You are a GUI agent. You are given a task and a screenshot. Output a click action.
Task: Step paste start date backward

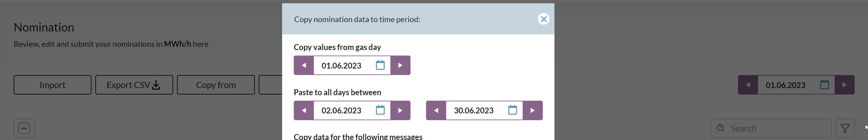point(303,110)
